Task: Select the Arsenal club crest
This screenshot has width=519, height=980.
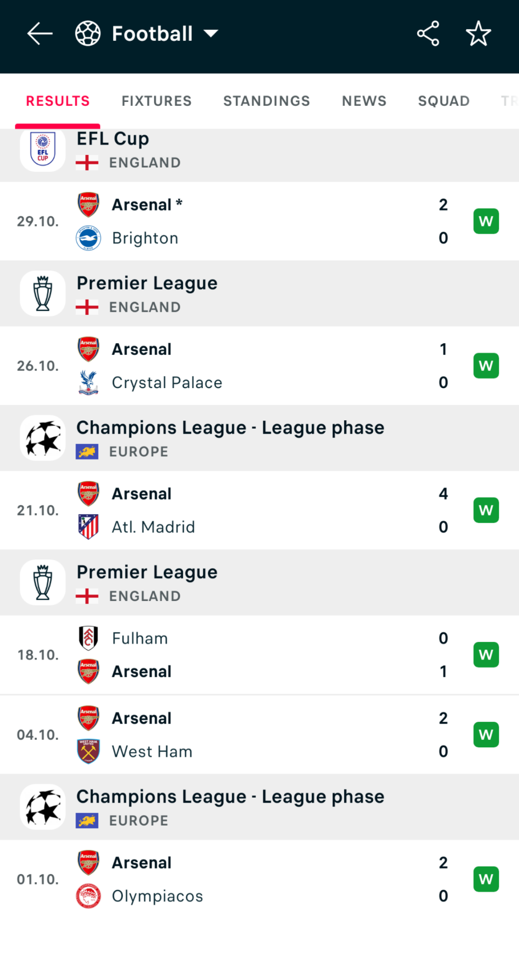Action: 88,204
